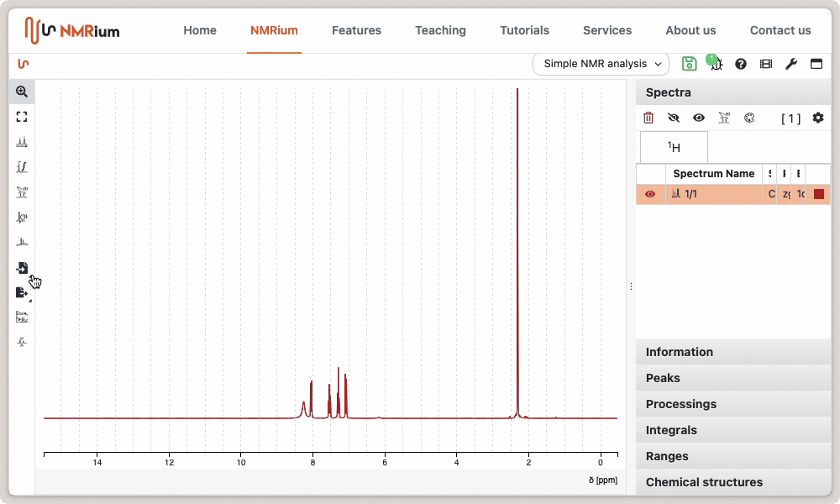Select the integral tool
The height and width of the screenshot is (504, 840).
click(x=22, y=167)
